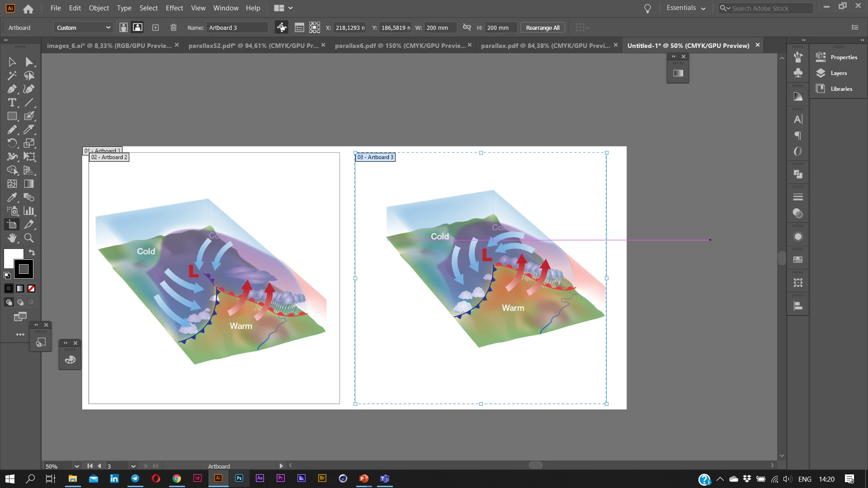
Task: Click the New Artboard icon
Action: tap(156, 28)
